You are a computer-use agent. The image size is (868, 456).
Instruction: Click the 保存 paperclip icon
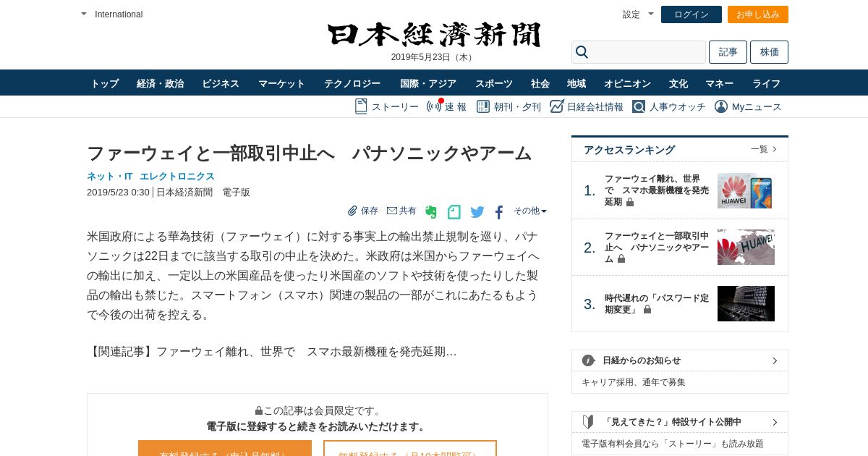coord(352,211)
